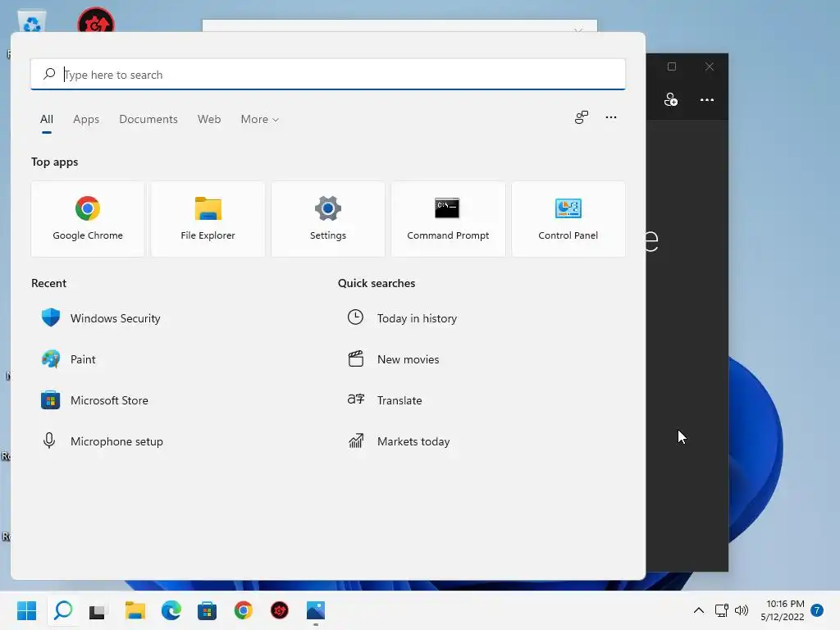Viewport: 840px width, 630px height.
Task: Switch to the Documents search tab
Action: point(148,120)
